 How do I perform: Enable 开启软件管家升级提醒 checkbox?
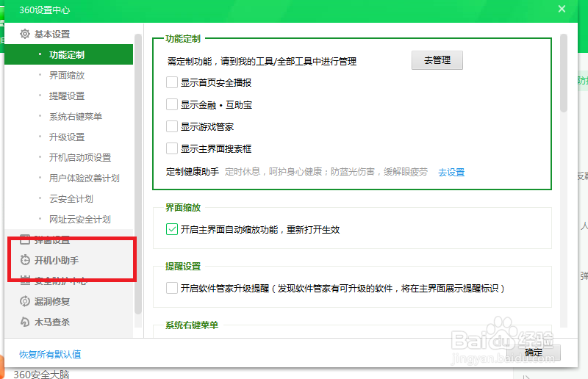tap(172, 288)
